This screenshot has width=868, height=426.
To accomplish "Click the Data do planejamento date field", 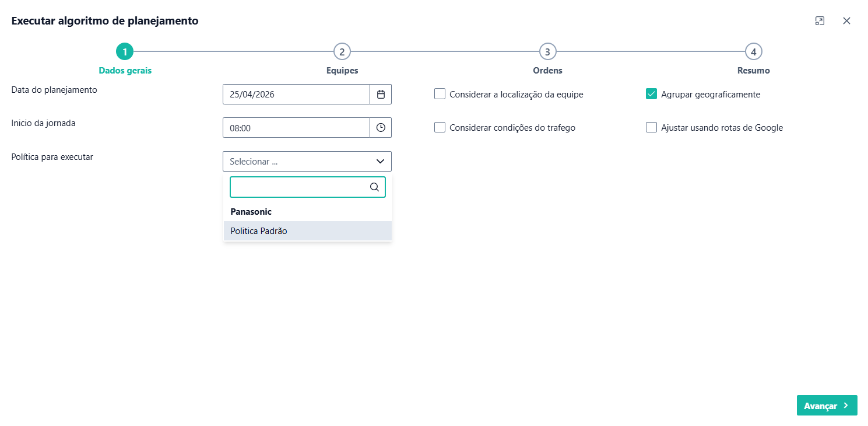I will [296, 95].
